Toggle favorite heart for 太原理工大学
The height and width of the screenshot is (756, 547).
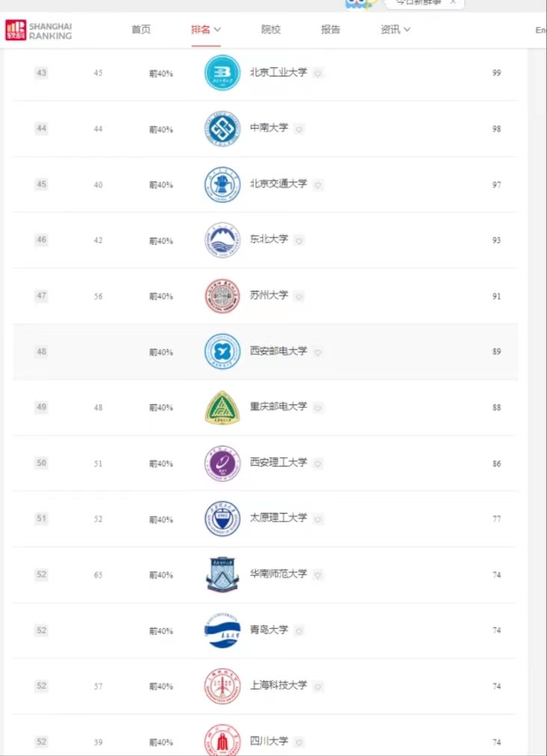click(318, 519)
